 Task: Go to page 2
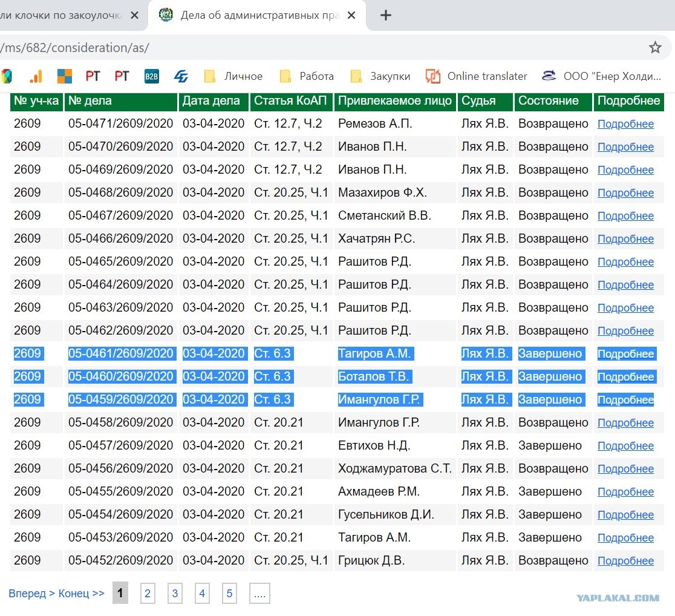pyautogui.click(x=148, y=593)
